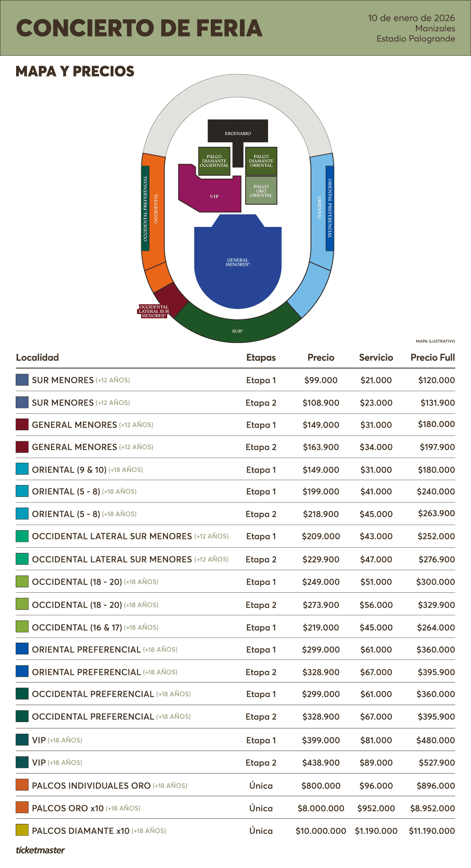Viewport: 471px width, 868px height.
Task: Select the Palco Diamante Oriental box
Action: click(261, 161)
